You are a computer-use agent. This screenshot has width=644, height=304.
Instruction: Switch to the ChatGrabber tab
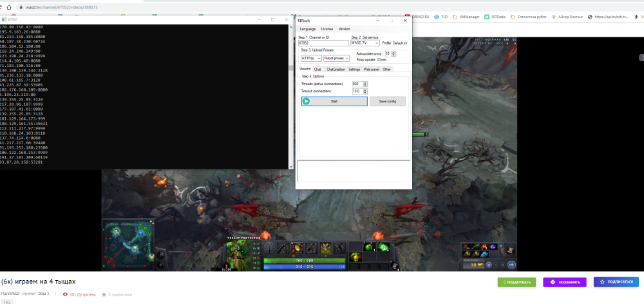click(336, 69)
